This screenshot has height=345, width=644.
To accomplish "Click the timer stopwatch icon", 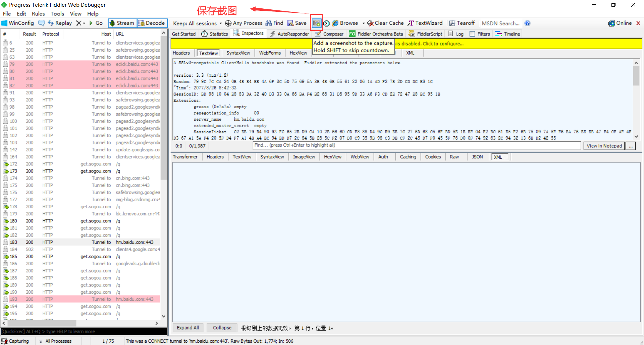I will 326,23.
